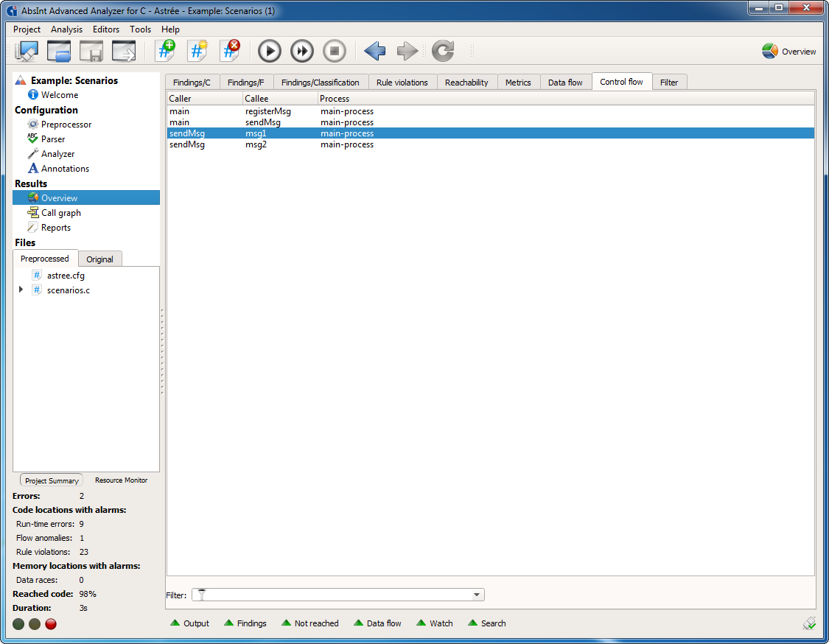Add a file with the green plus icon
The width and height of the screenshot is (829, 644).
coord(166,52)
